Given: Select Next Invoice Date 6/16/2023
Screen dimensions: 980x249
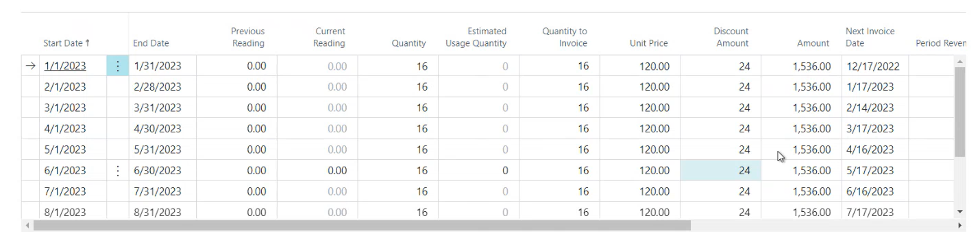Looking at the screenshot, I should coord(875,191).
